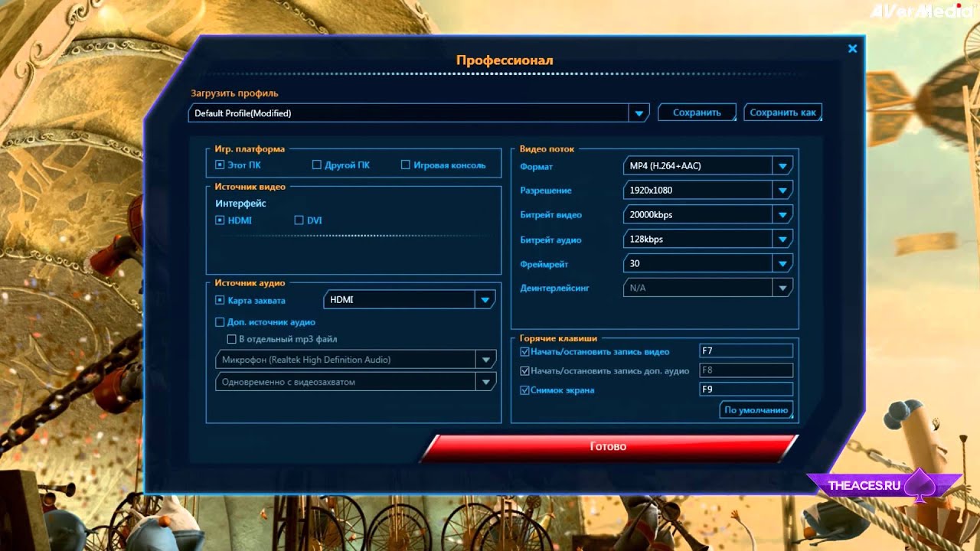Screen dimensions: 980x551
Task: Click the Сохранить как button
Action: [x=782, y=112]
